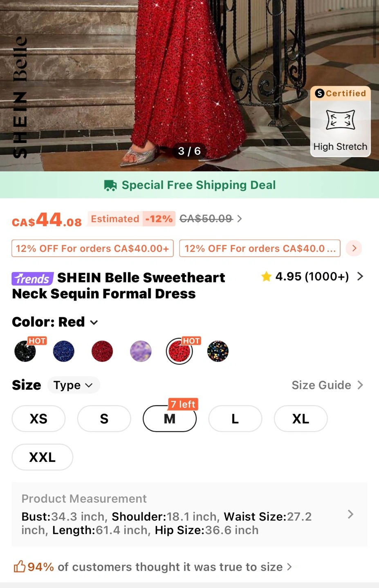Tap the first 12% OFF coupon tag
This screenshot has height=588, width=379.
[92, 248]
